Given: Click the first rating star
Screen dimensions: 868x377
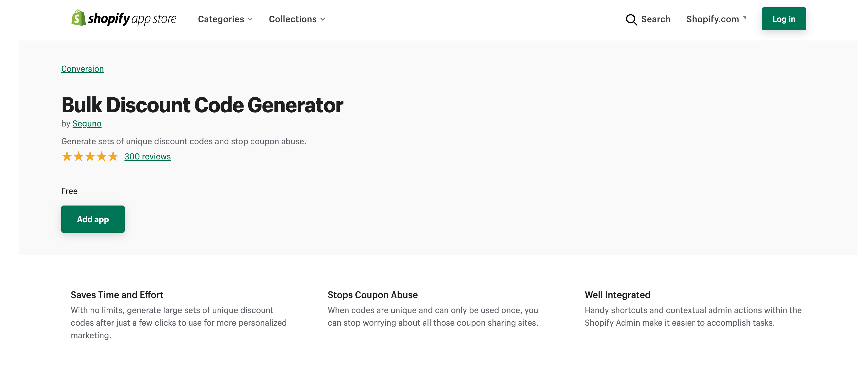Looking at the screenshot, I should pos(67,156).
